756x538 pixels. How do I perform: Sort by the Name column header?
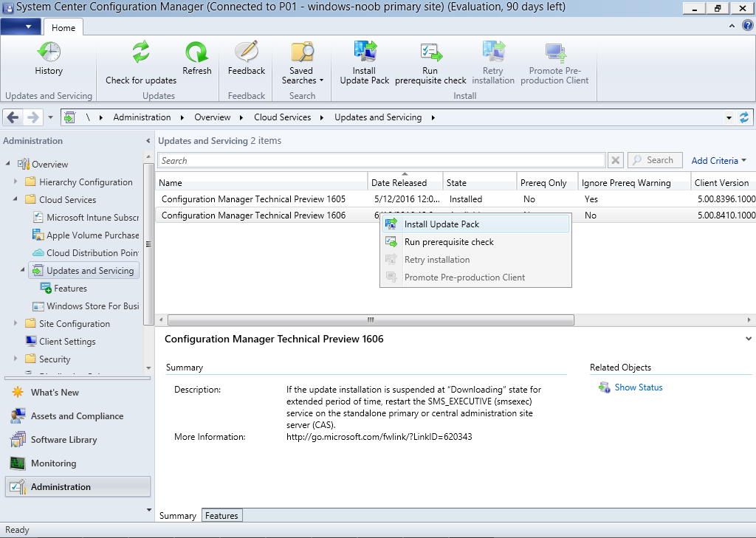coord(262,183)
